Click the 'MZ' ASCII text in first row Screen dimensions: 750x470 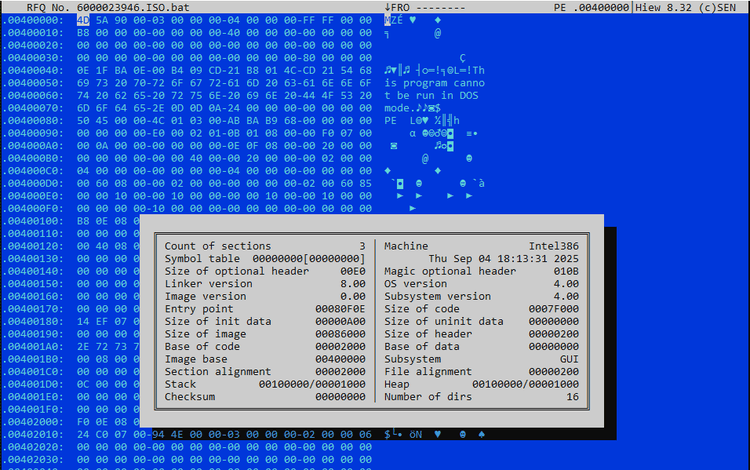click(x=392, y=20)
